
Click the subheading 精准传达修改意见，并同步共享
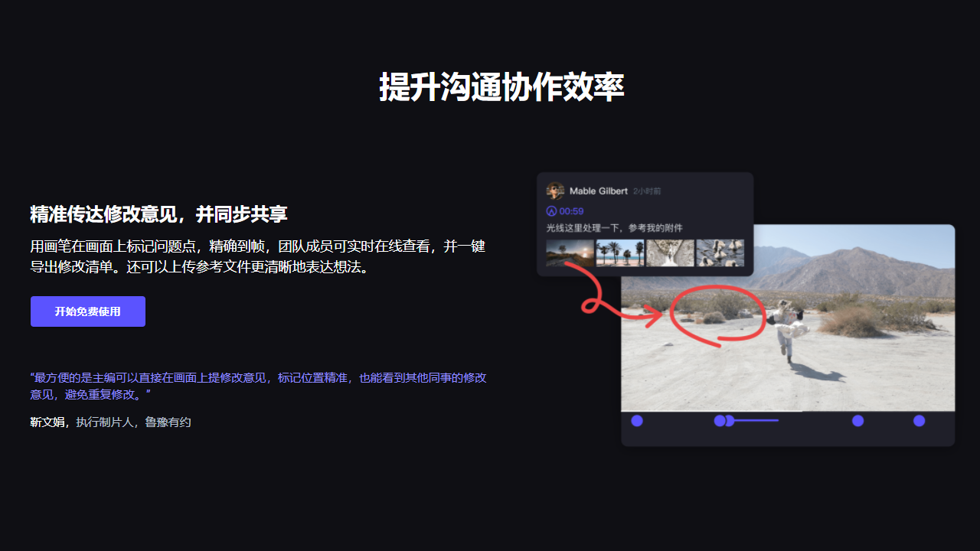click(x=158, y=214)
